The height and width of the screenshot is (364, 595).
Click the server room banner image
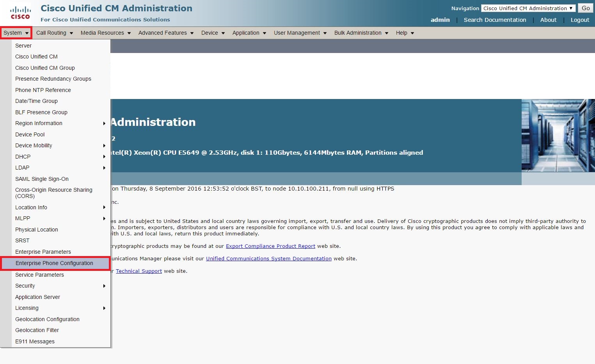pos(558,136)
